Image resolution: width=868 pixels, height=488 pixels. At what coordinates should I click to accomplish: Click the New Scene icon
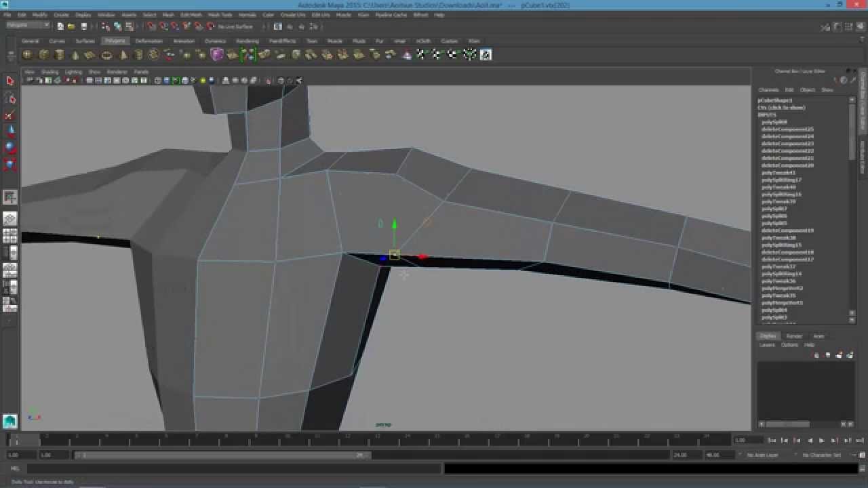(60, 26)
